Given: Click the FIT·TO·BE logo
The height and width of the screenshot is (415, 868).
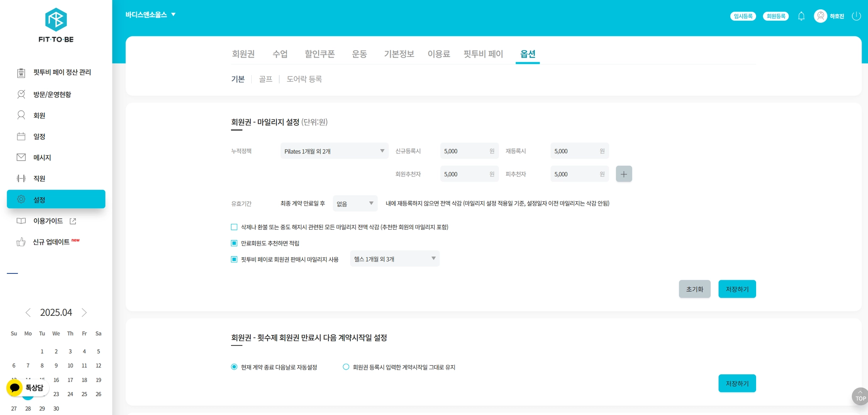Looking at the screenshot, I should 56,25.
